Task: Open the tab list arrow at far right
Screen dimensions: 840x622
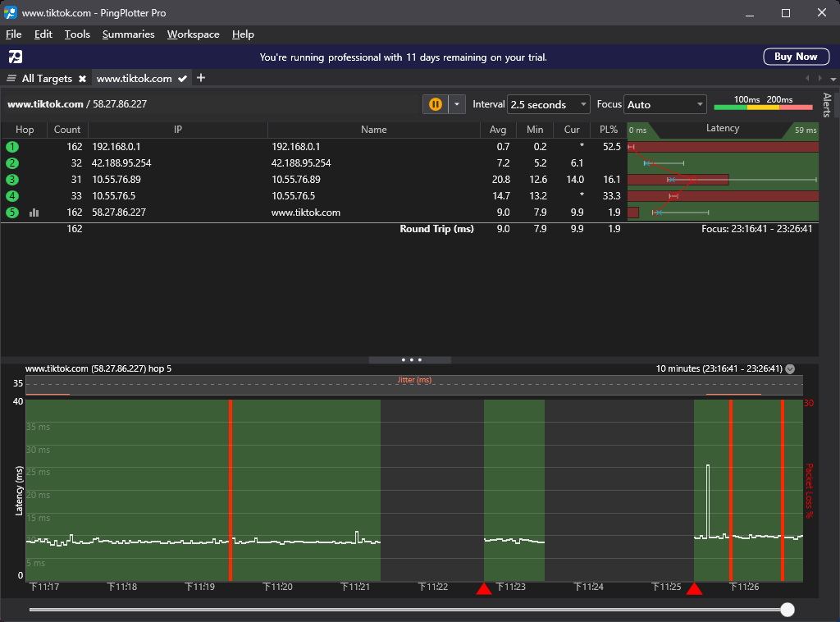Action: (833, 79)
